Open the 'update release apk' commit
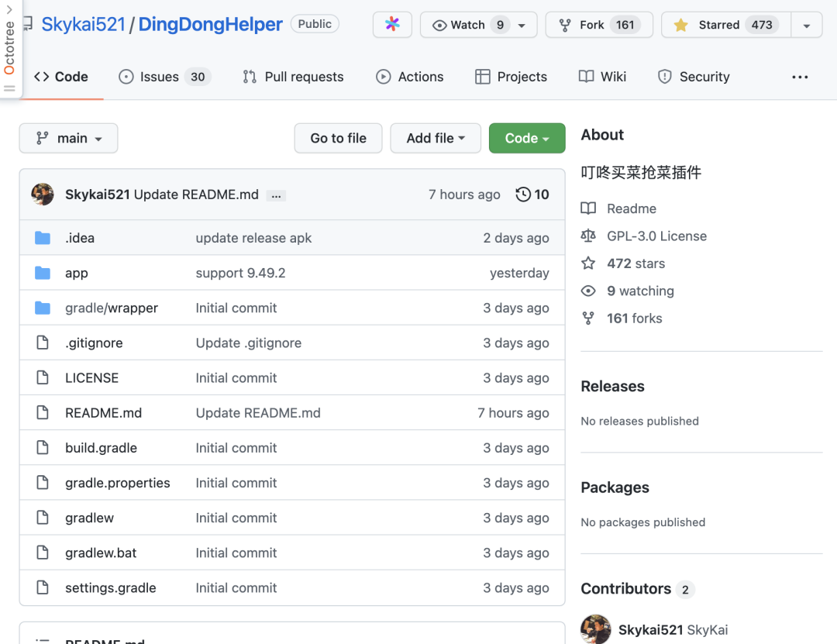837x644 pixels. 253,238
